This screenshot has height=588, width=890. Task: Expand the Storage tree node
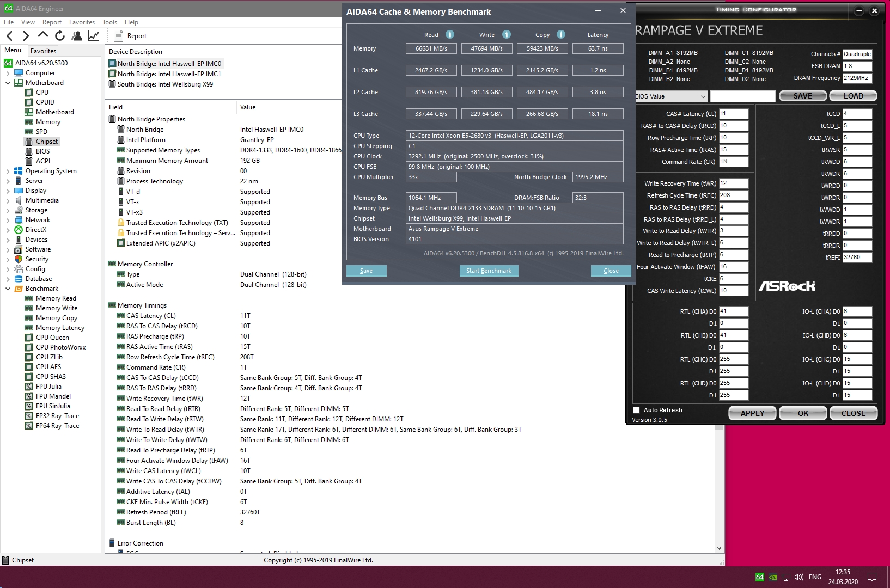coord(8,210)
